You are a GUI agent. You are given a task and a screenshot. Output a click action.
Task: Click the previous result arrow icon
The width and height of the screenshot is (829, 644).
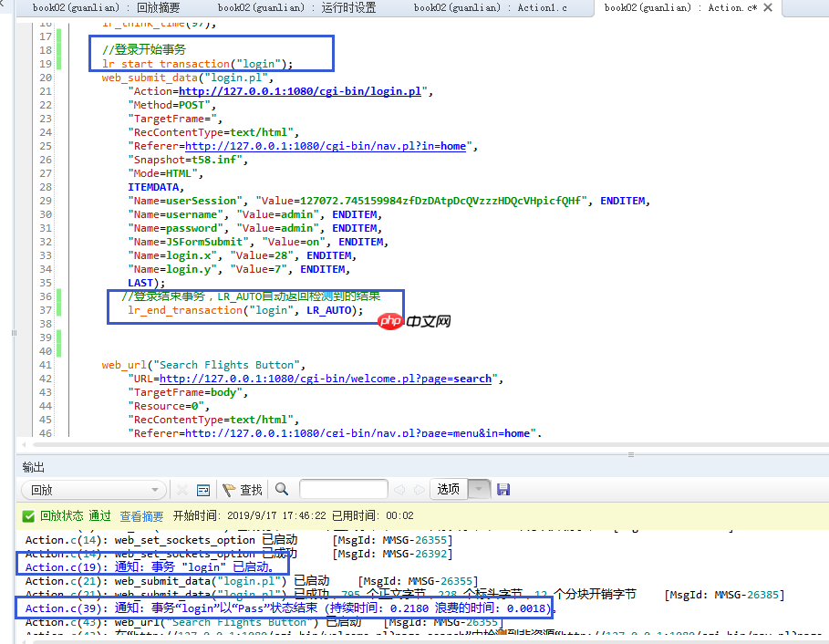coord(399,489)
